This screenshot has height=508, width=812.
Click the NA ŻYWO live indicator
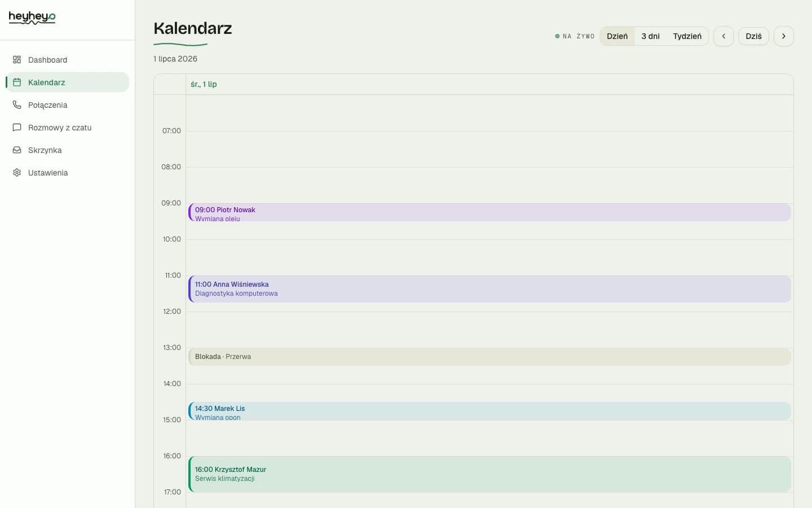pyautogui.click(x=575, y=36)
